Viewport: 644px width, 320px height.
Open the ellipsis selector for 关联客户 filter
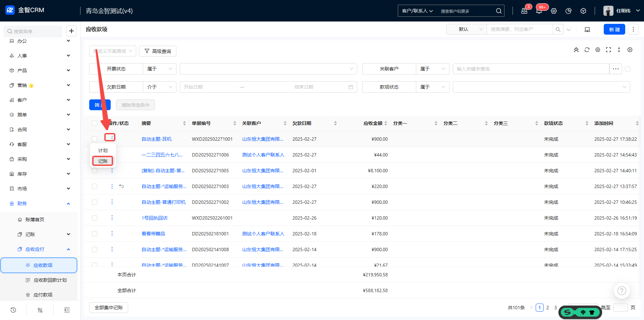click(x=616, y=69)
